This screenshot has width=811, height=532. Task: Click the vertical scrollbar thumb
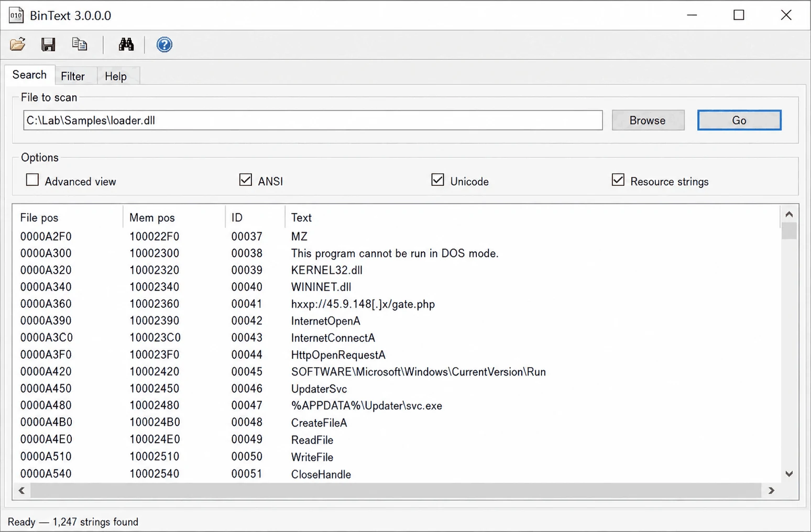(x=789, y=230)
